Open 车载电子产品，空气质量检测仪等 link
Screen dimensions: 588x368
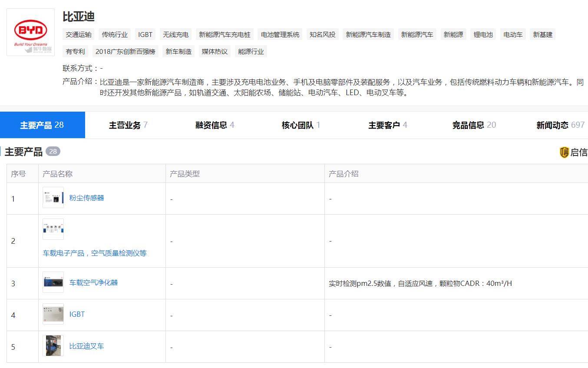(x=95, y=253)
